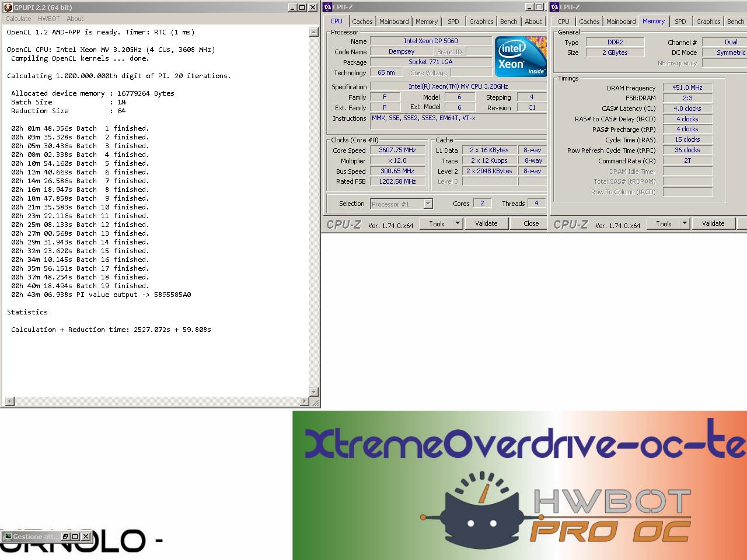Open SPD tab in CPU-Z Xeon-logo window
Screen dimensions: 747x560
click(x=453, y=22)
